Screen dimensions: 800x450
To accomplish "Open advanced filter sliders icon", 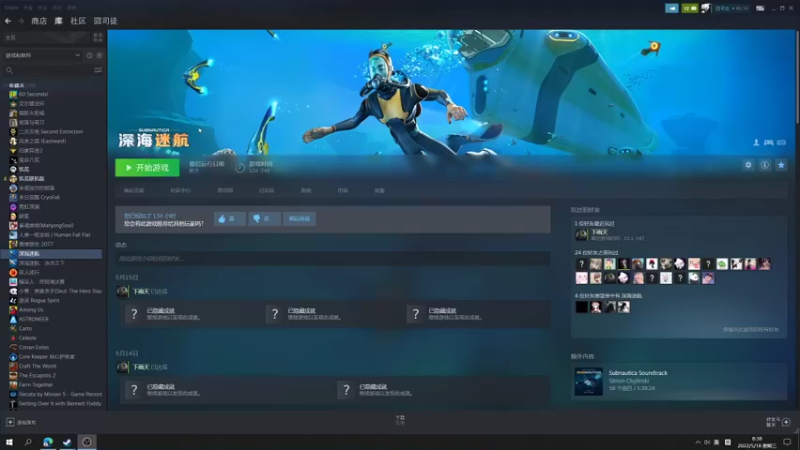I will coord(98,70).
